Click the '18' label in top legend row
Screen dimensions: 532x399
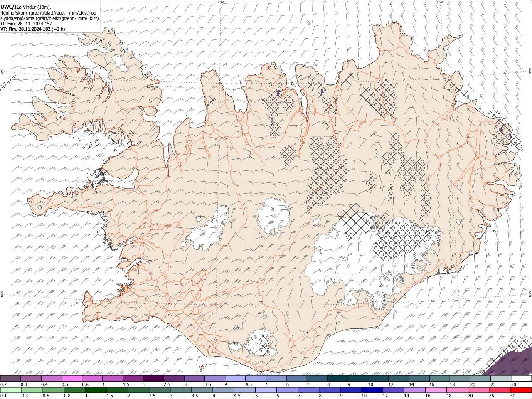(x=452, y=384)
